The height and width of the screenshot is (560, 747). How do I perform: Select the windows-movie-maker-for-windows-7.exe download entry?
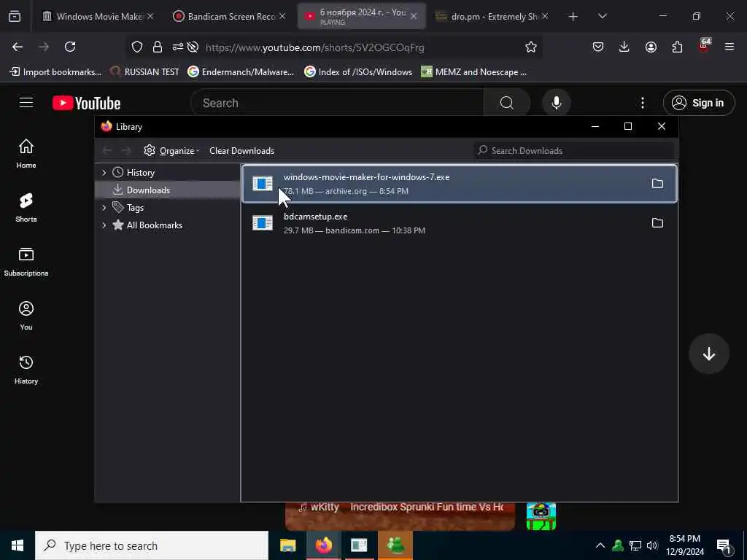[460, 184]
